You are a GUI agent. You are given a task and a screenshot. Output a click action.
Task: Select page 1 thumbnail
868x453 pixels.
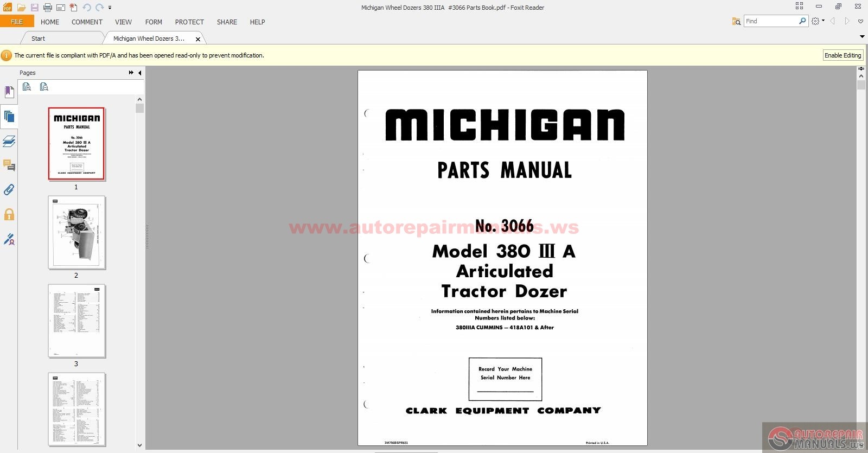tap(76, 144)
